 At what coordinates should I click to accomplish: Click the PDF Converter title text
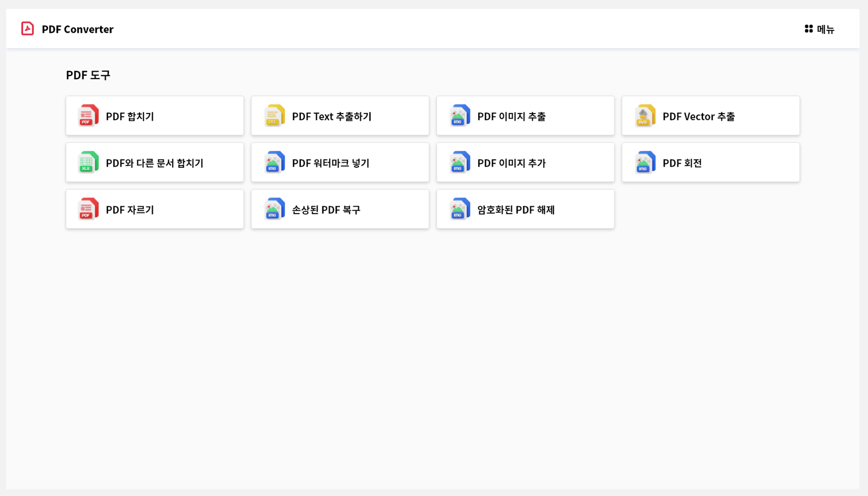point(77,29)
